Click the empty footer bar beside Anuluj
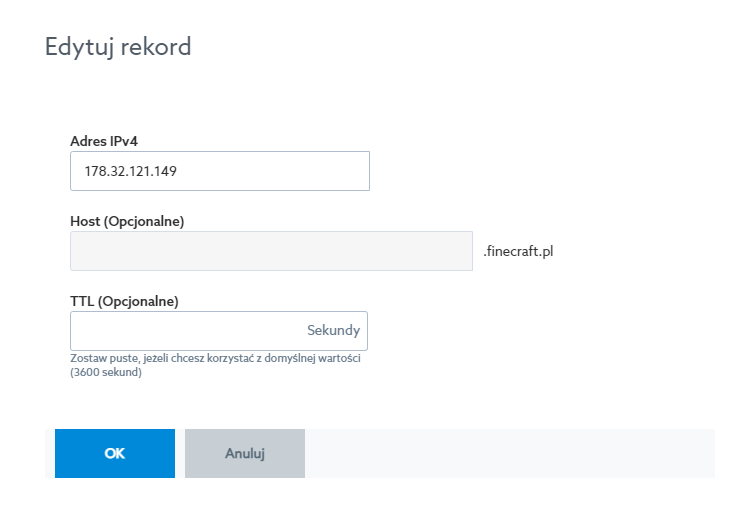The height and width of the screenshot is (520, 732). 508,453
